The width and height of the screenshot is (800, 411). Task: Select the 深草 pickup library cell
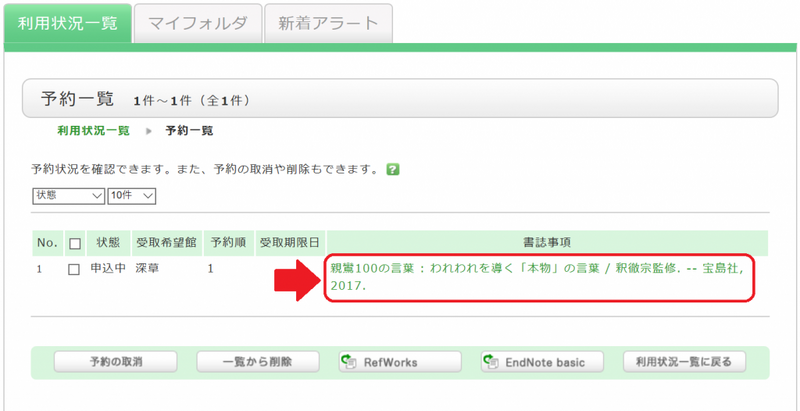pyautogui.click(x=147, y=269)
